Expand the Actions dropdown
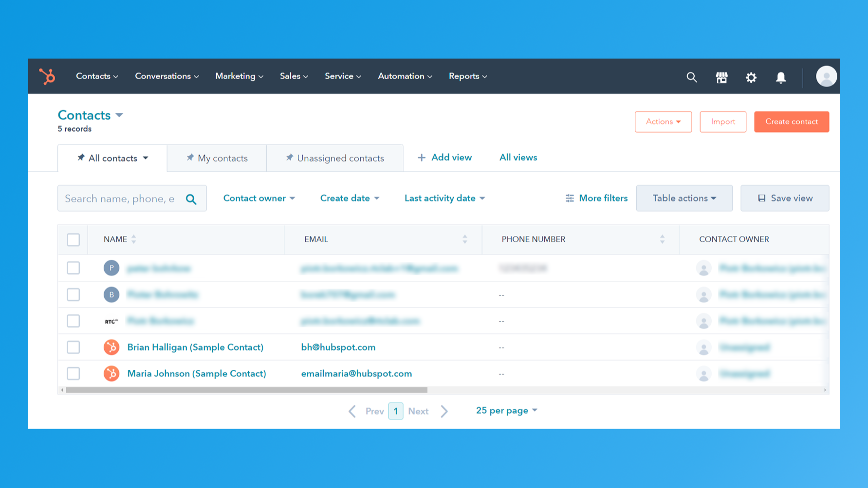The width and height of the screenshot is (868, 488). coord(663,122)
